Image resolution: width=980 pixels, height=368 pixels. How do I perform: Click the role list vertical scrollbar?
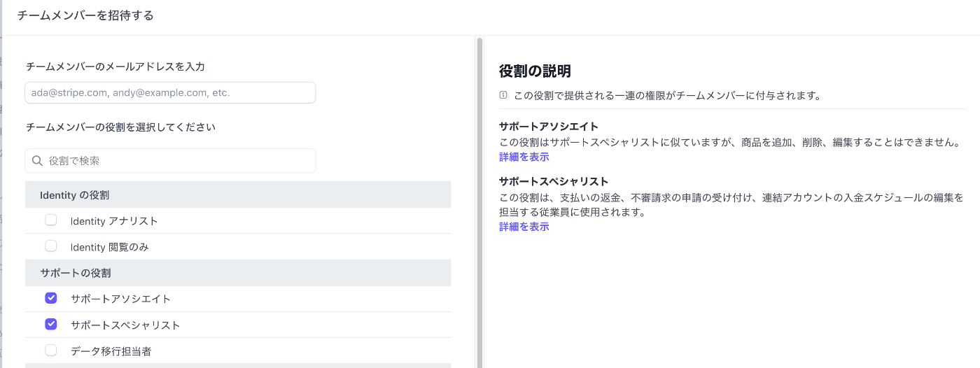tap(479, 203)
